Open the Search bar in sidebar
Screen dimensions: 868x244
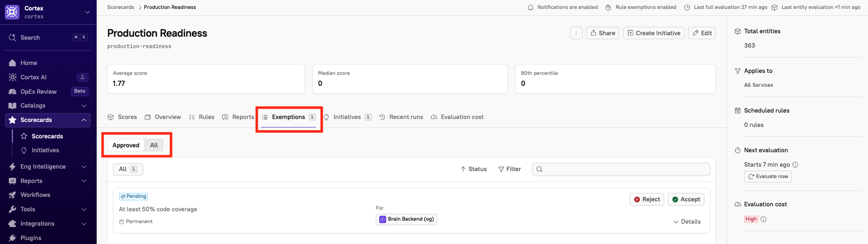(48, 38)
